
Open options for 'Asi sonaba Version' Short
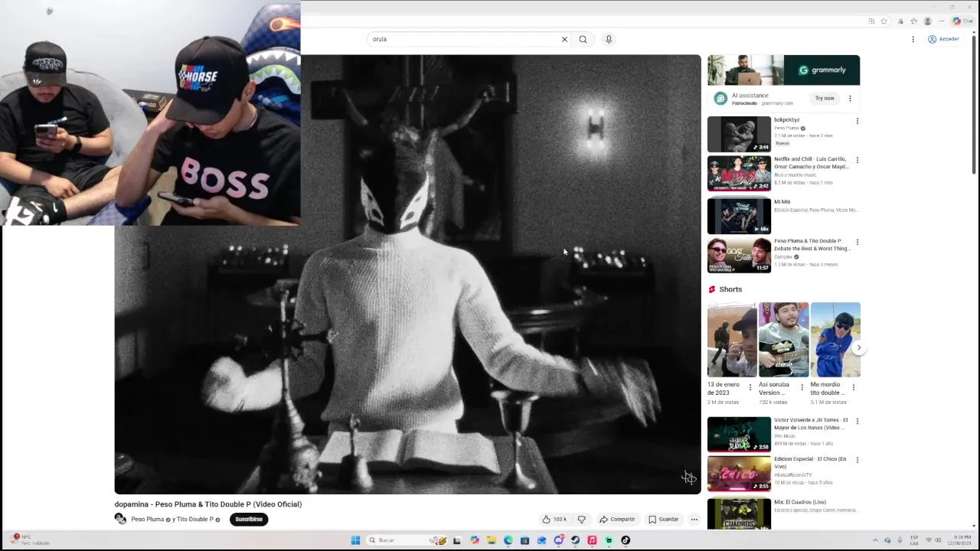coord(802,387)
